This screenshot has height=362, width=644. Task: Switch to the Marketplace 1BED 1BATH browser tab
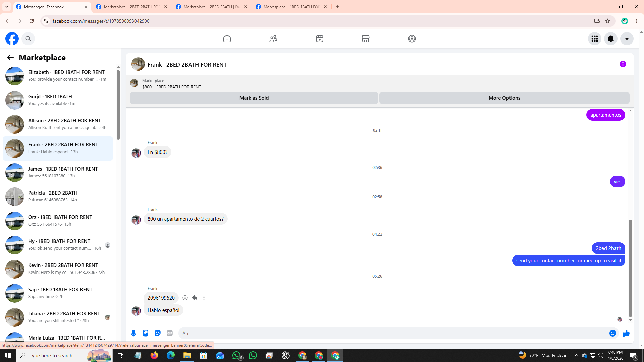tap(291, 7)
